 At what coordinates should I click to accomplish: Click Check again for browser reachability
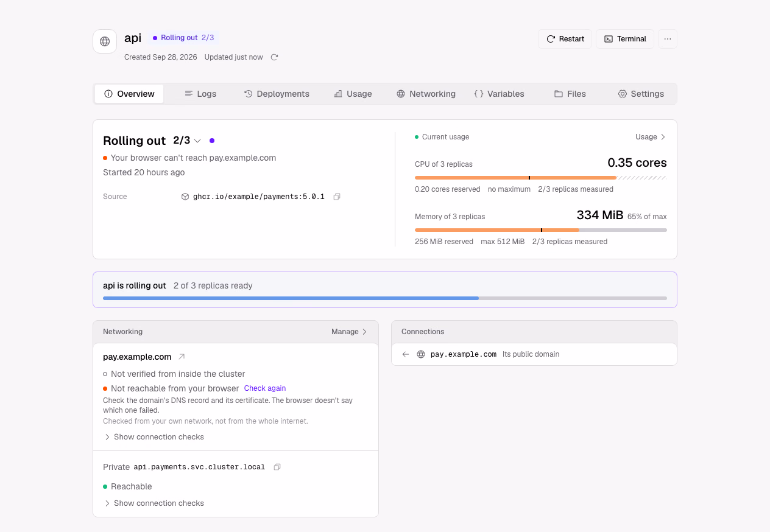point(265,388)
